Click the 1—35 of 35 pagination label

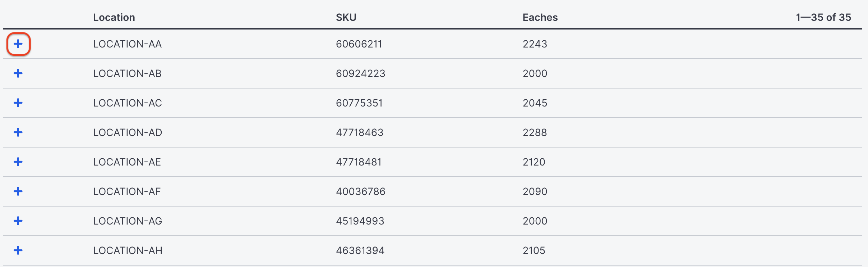tap(823, 17)
